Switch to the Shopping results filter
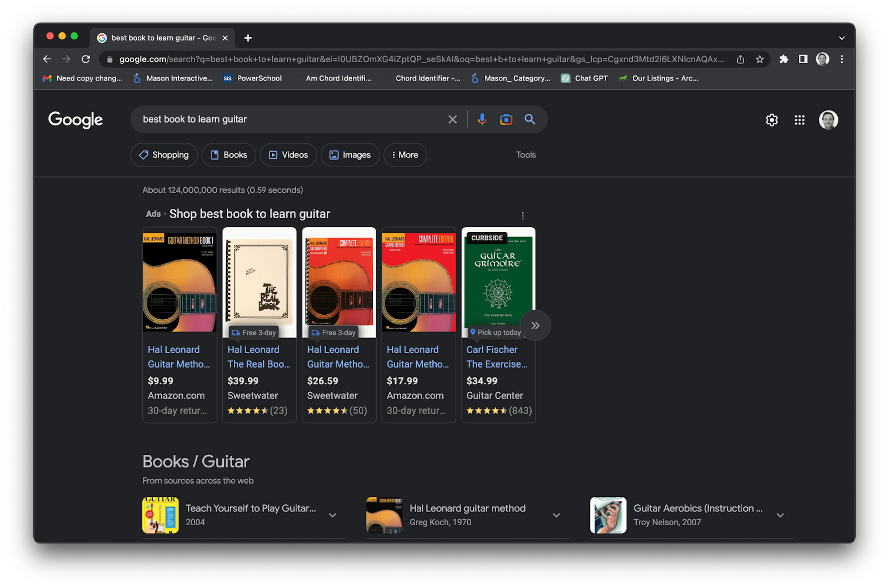The height and width of the screenshot is (588, 889). click(164, 155)
